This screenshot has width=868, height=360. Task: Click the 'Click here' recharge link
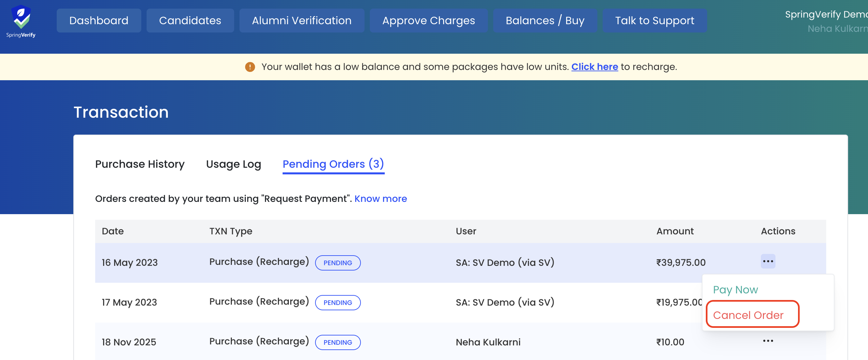point(594,67)
